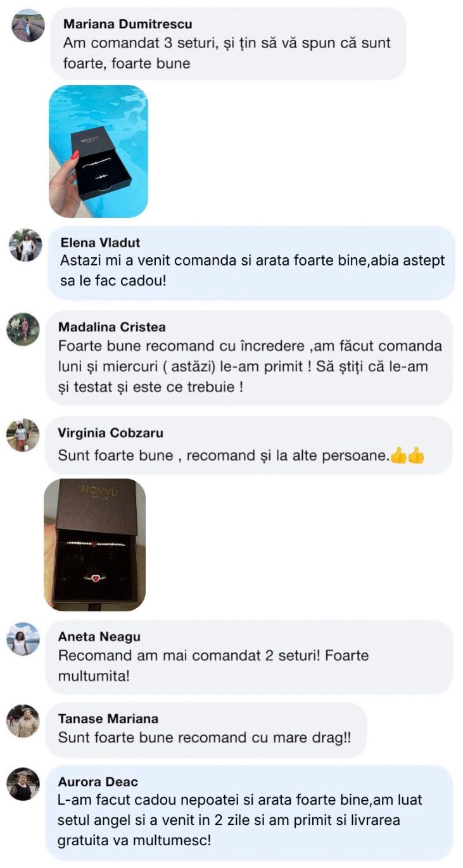Viewport: 463px width, 868px height.
Task: Open Aurora Deac's profile avatar
Action: click(x=23, y=784)
